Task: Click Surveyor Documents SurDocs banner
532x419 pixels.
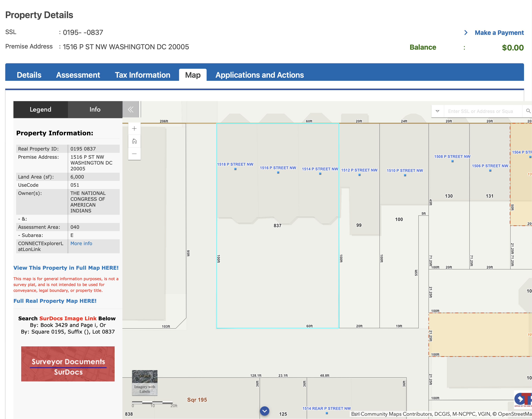Action: pos(68,364)
